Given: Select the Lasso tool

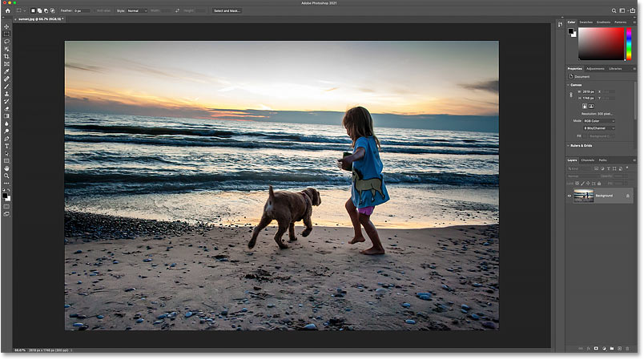Looking at the screenshot, I should click(6, 42).
